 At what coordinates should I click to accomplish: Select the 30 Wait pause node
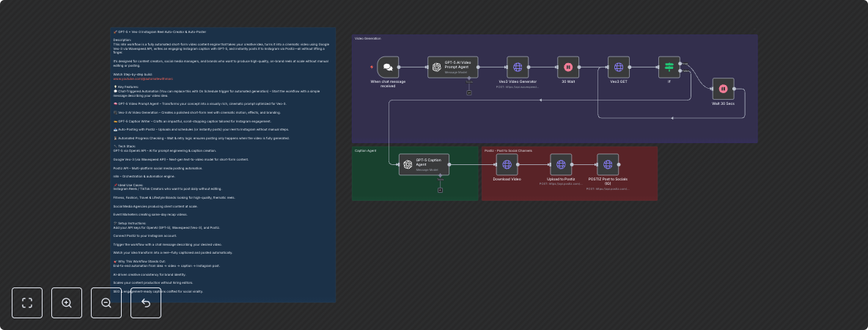(568, 67)
